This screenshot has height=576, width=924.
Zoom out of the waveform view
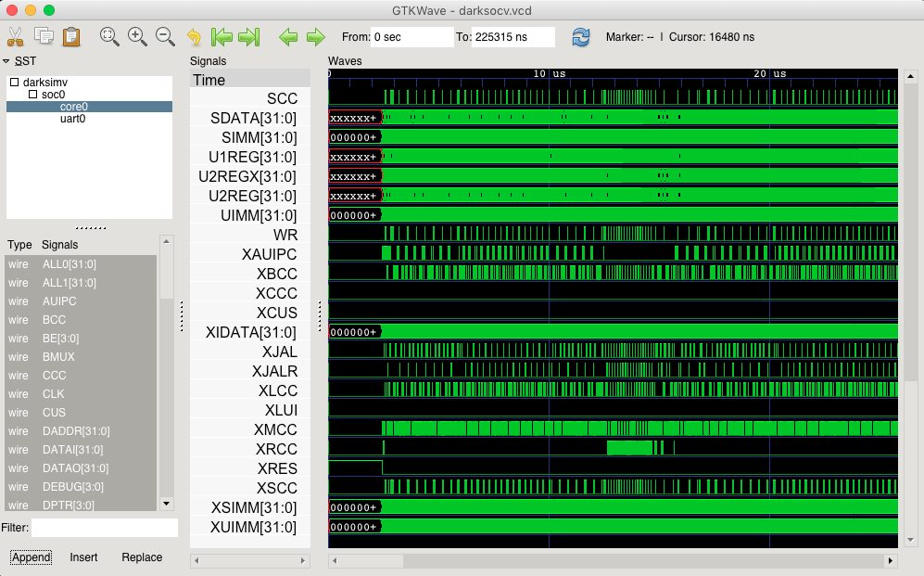[164, 37]
